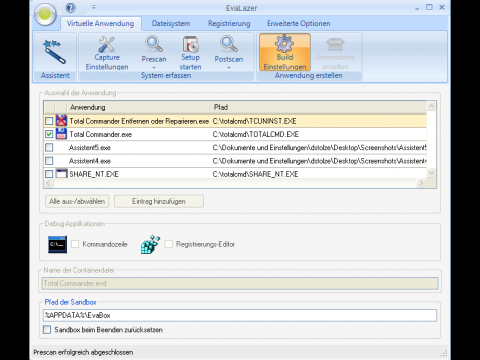
Task: Enable the Registrierungs-Editor checkbox
Action: [x=169, y=244]
